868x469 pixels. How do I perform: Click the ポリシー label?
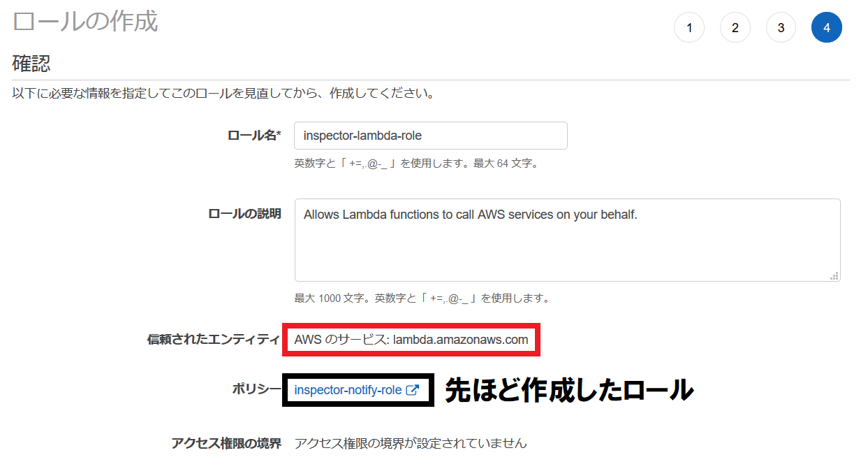click(256, 389)
